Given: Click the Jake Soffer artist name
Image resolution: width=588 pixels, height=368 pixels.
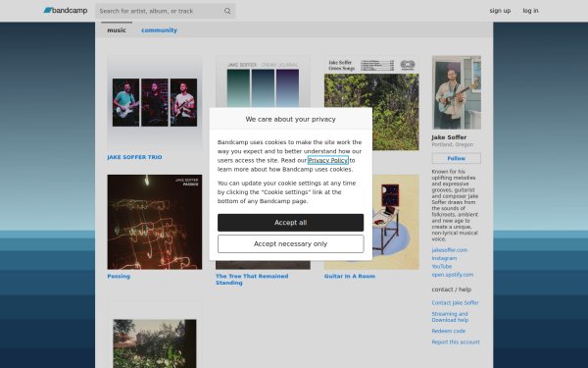Looking at the screenshot, I should 449,137.
